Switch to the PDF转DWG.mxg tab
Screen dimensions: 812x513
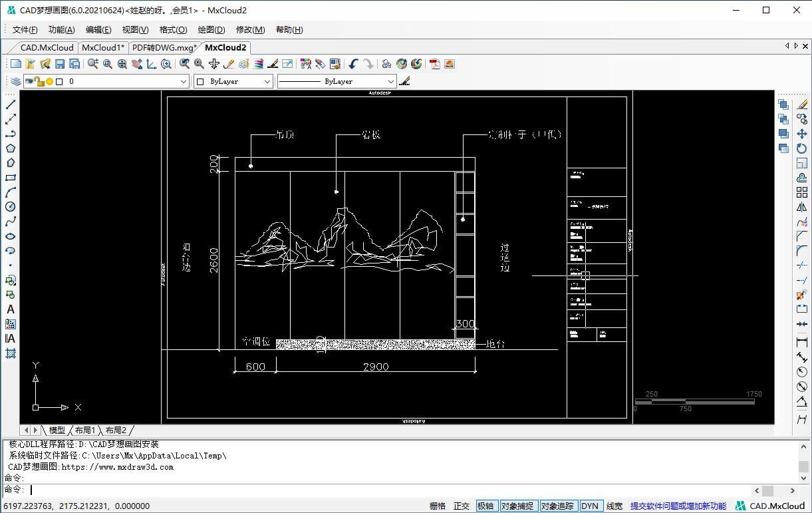tap(164, 47)
